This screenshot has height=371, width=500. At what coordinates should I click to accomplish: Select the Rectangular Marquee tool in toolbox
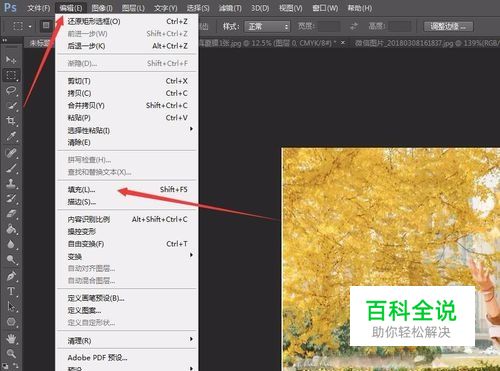click(11, 75)
